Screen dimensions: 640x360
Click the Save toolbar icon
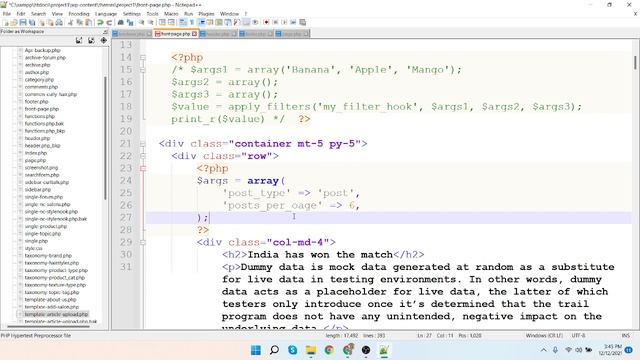[x=23, y=22]
